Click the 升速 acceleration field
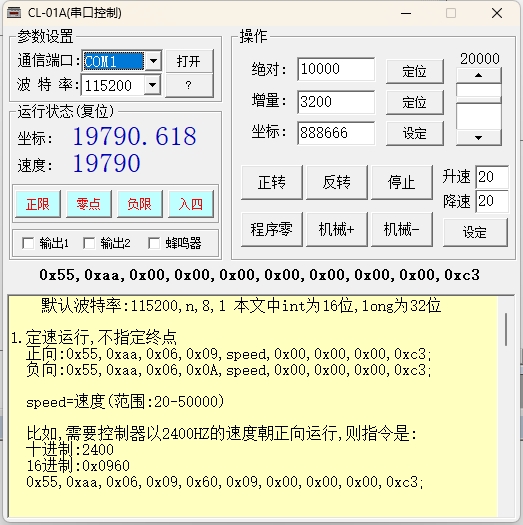 click(492, 176)
